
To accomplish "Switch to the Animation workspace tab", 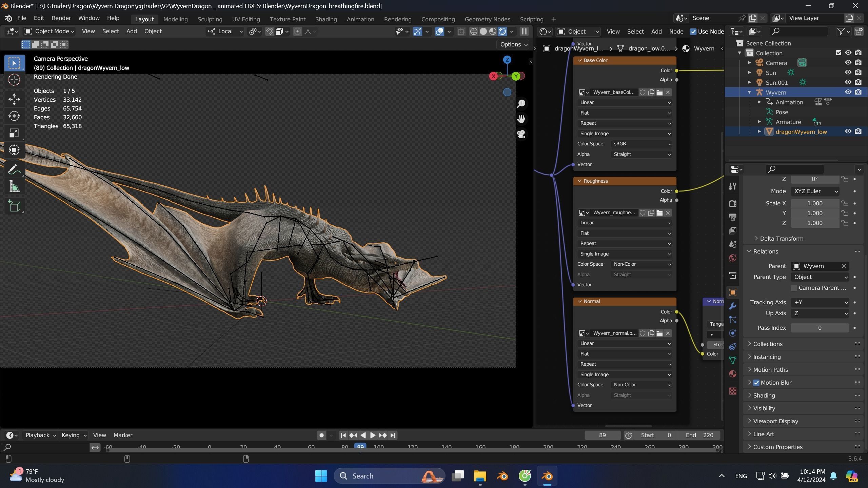I will [360, 19].
